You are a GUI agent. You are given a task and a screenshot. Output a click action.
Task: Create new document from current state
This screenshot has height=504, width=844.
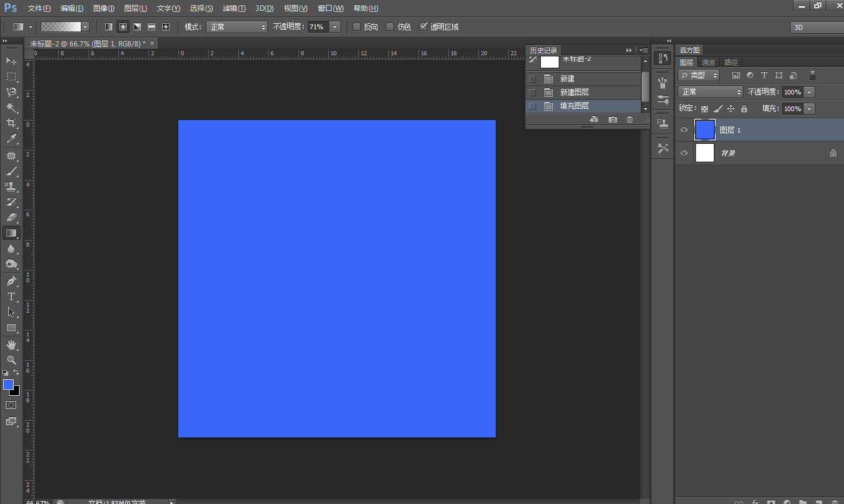click(594, 119)
